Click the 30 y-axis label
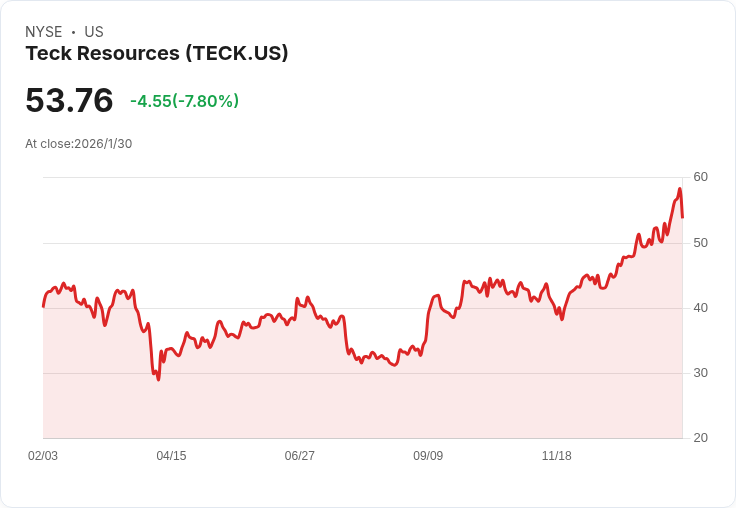The height and width of the screenshot is (508, 736). click(x=700, y=372)
